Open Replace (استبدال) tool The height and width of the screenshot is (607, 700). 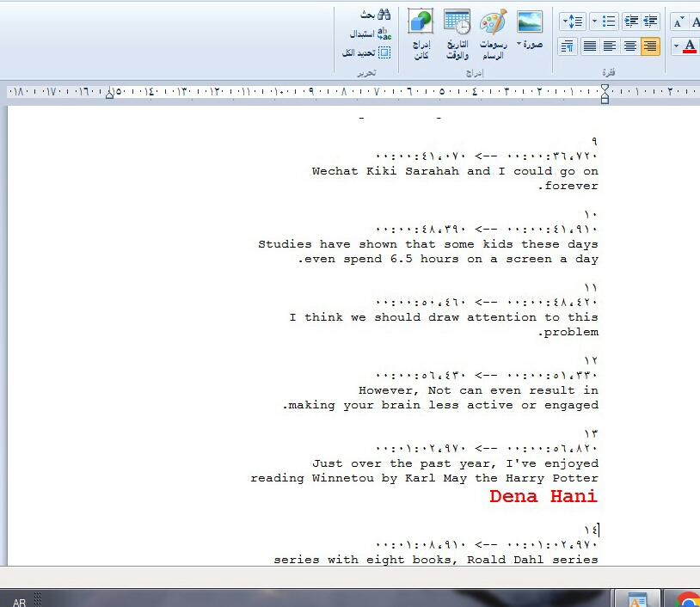coord(371,34)
